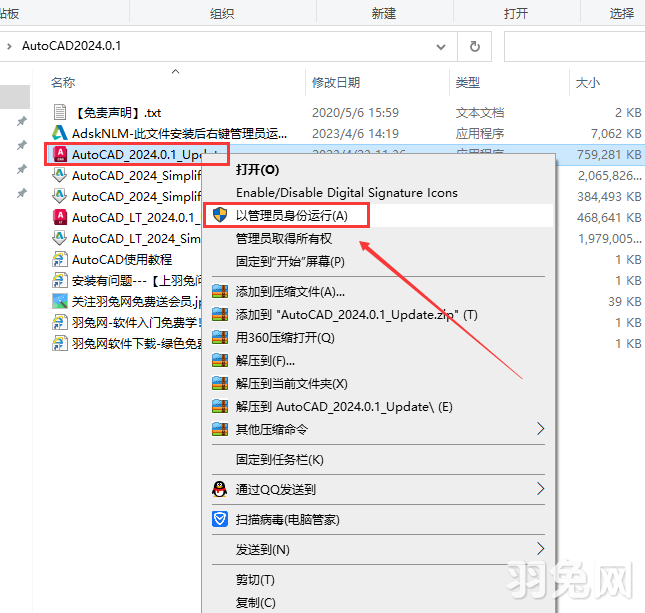Click the date 2023/4/6 14:19
This screenshot has width=645, height=613.
click(x=355, y=133)
